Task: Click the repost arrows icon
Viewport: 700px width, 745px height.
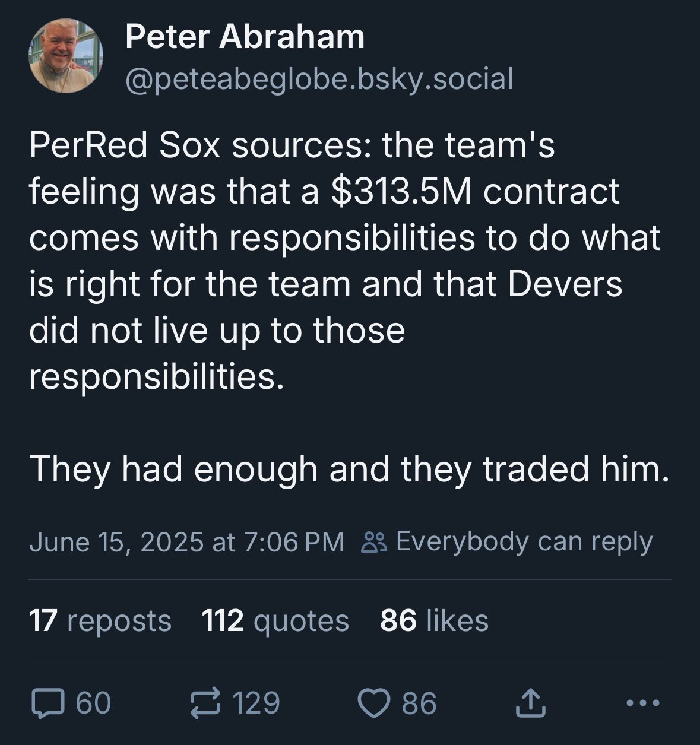Action: point(205,703)
